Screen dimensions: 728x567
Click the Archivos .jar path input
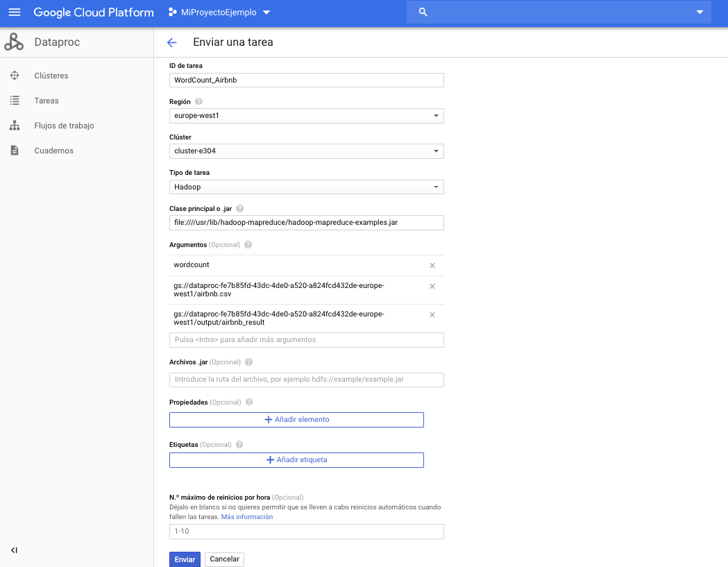(x=307, y=380)
